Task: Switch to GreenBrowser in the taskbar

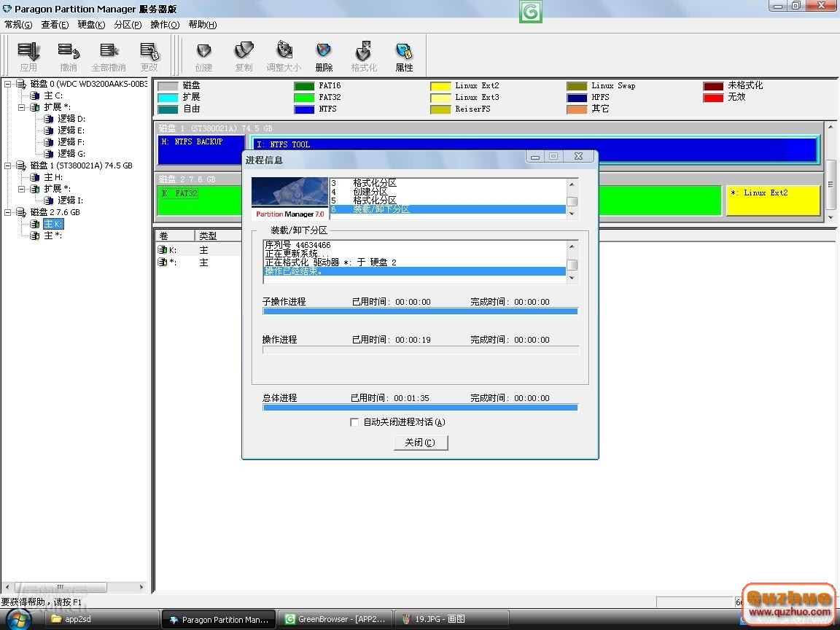Action: click(x=336, y=619)
